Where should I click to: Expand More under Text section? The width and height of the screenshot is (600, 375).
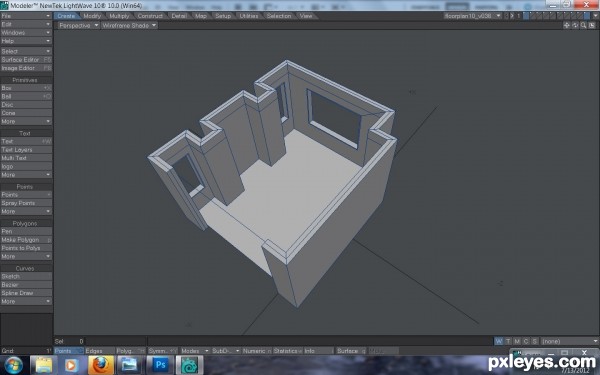pos(26,175)
